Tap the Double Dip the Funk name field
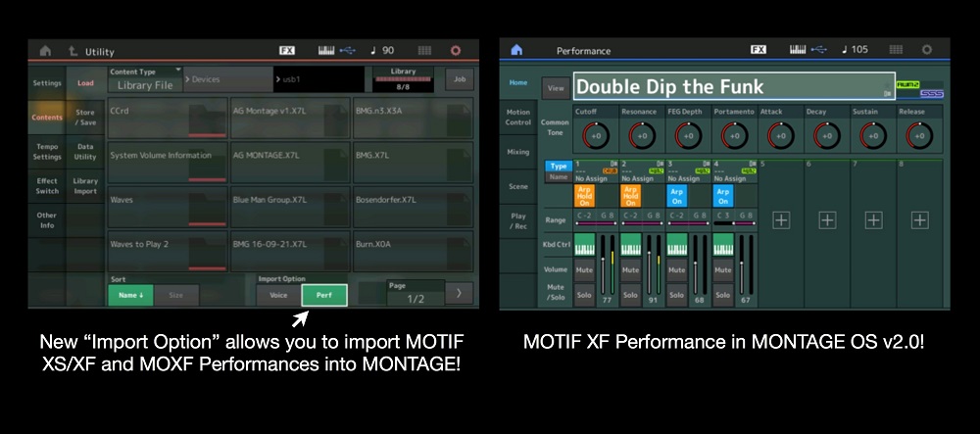This screenshot has height=434, width=980. pyautogui.click(x=734, y=87)
